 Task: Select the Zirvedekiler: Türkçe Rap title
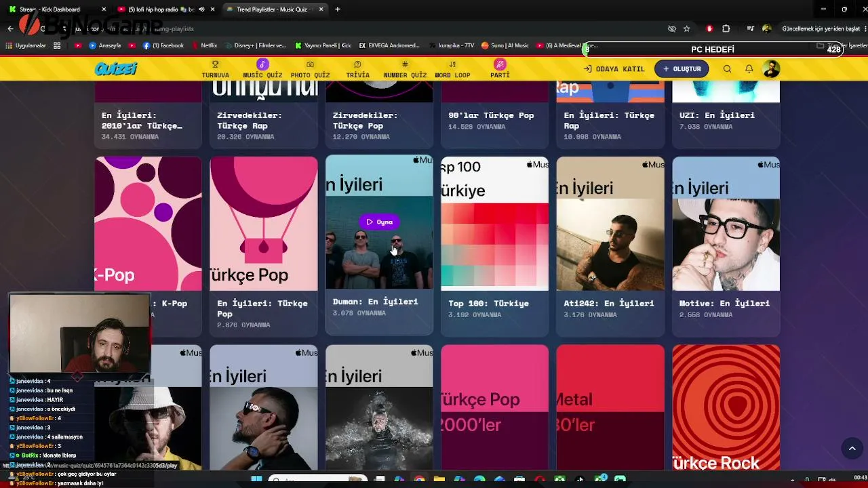[x=250, y=120]
